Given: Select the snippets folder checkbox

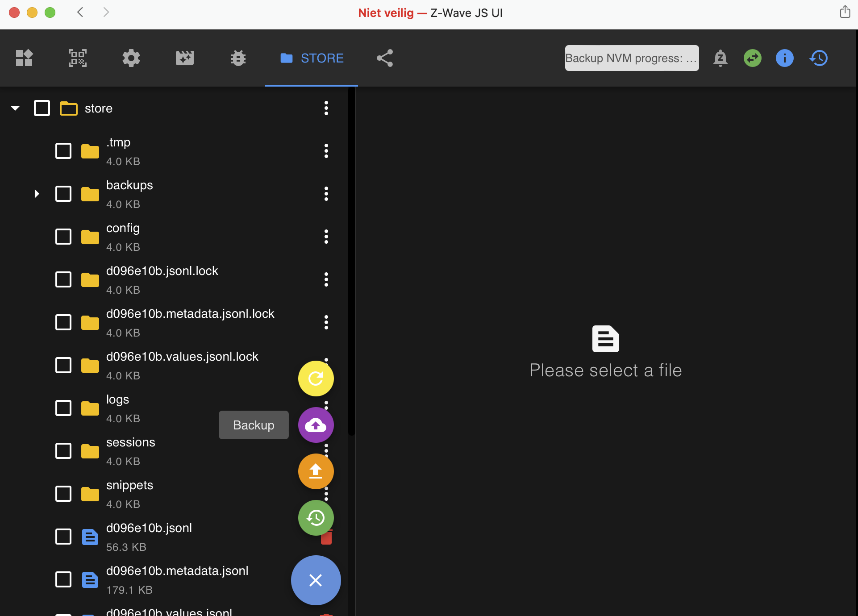Looking at the screenshot, I should click(63, 494).
